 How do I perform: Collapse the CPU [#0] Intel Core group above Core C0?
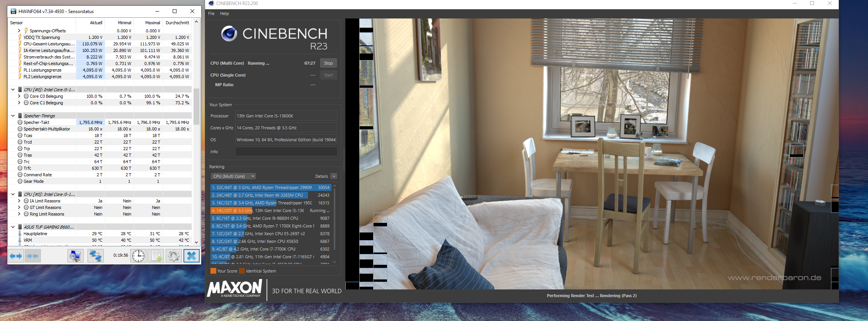pos(13,90)
